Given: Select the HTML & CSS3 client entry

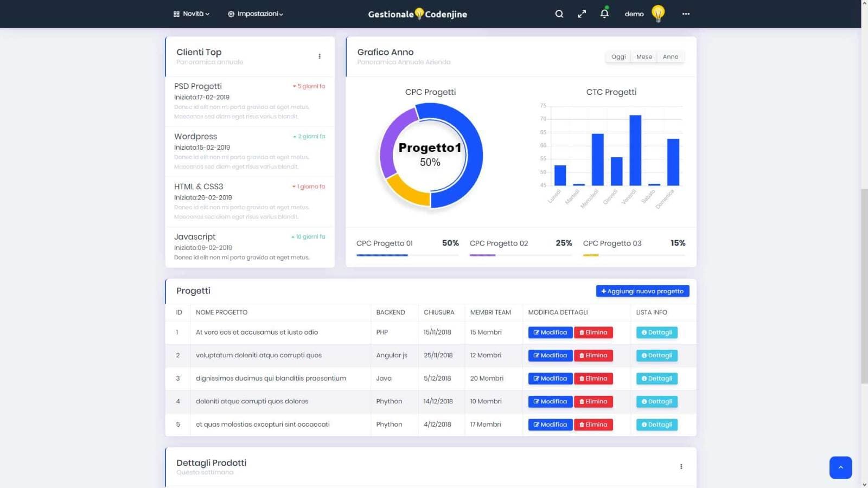Looking at the screenshot, I should pyautogui.click(x=250, y=201).
